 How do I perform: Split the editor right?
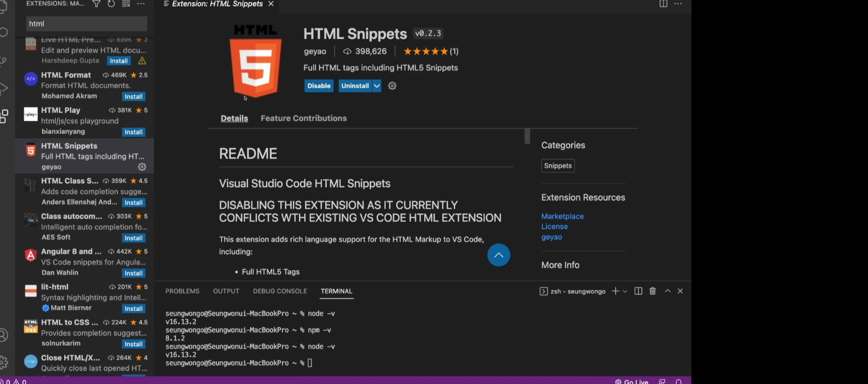tap(663, 4)
